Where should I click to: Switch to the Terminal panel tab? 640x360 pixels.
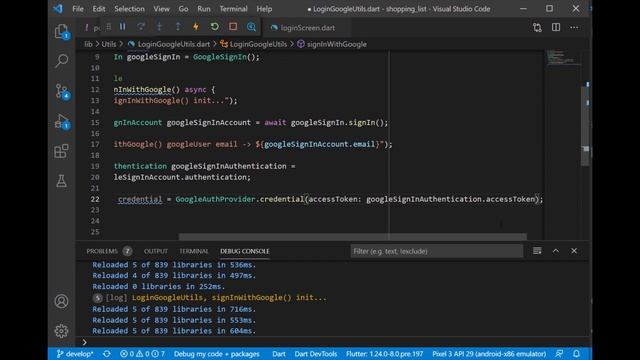[193, 251]
